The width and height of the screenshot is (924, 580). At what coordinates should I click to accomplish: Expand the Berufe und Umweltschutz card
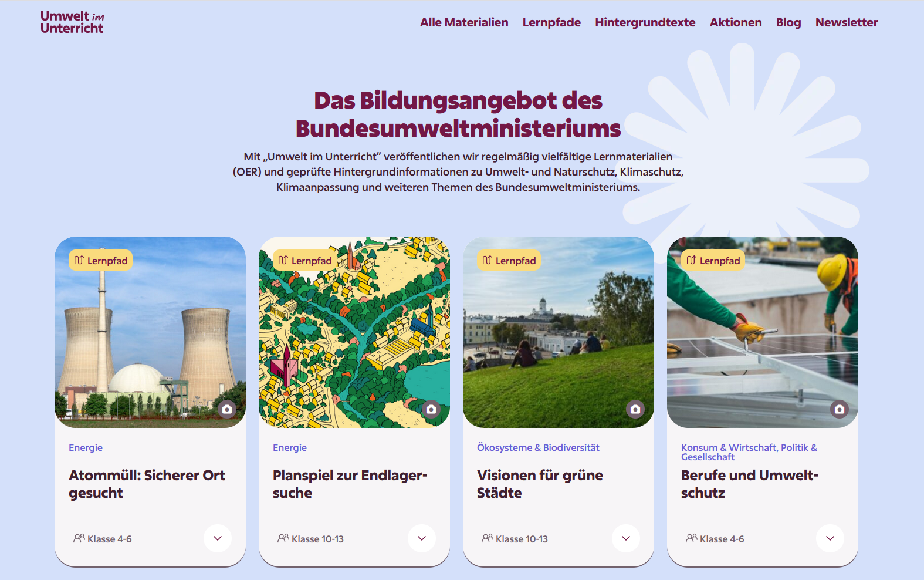[x=830, y=538]
